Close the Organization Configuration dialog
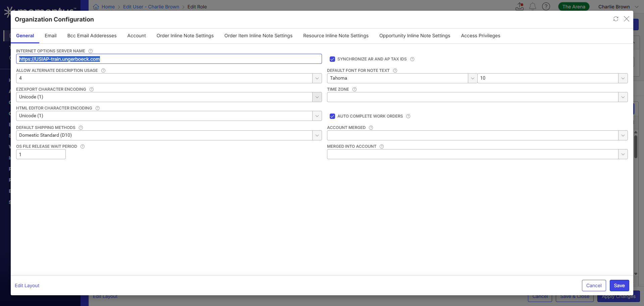This screenshot has width=644, height=306. pyautogui.click(x=627, y=19)
